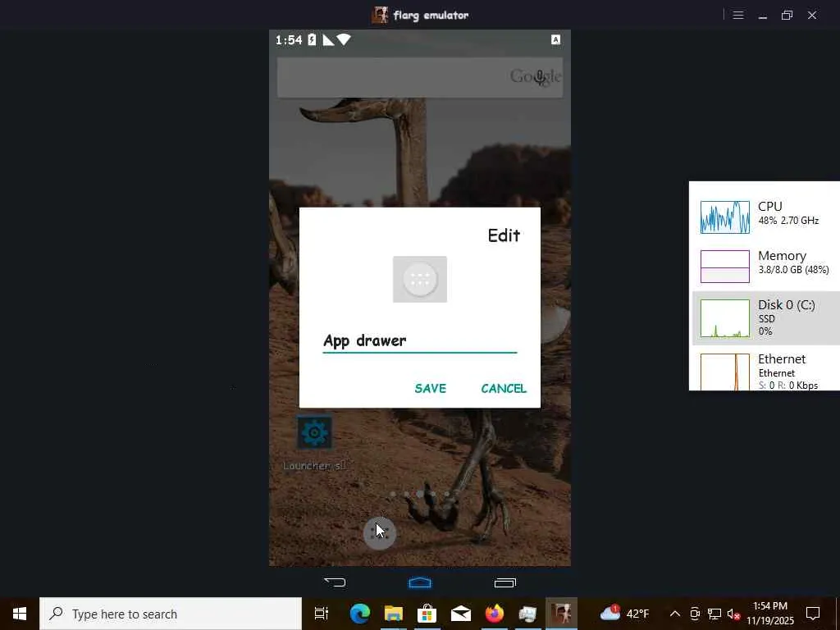
Task: Open the flarg emulator hamburger menu
Action: click(x=737, y=15)
